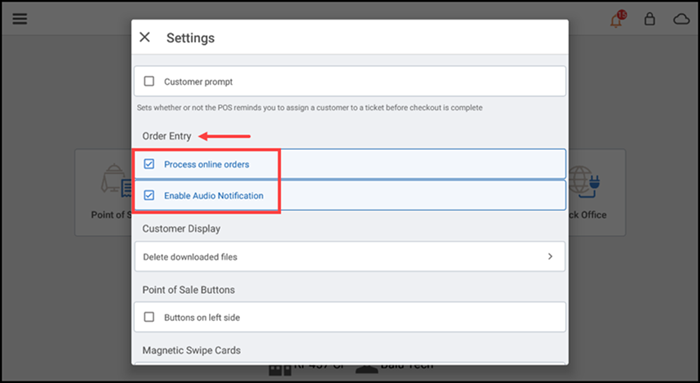
Task: Click the Customer prompt description text
Action: (x=309, y=108)
